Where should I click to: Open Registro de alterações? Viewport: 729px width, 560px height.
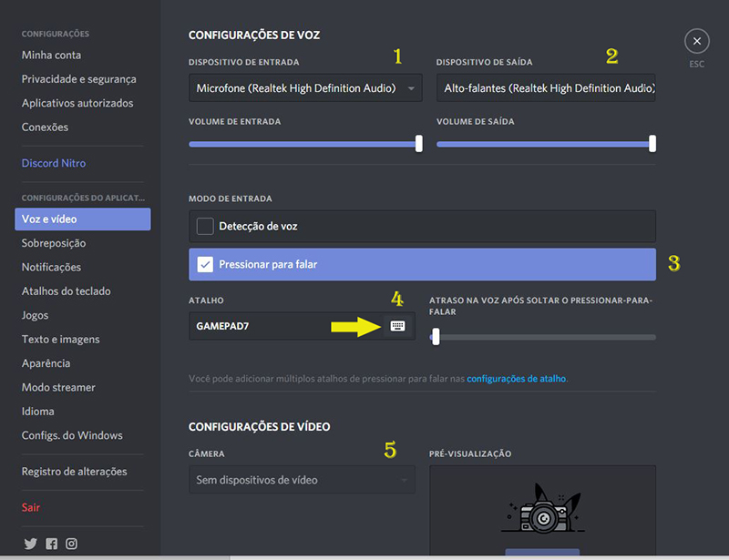tap(74, 472)
